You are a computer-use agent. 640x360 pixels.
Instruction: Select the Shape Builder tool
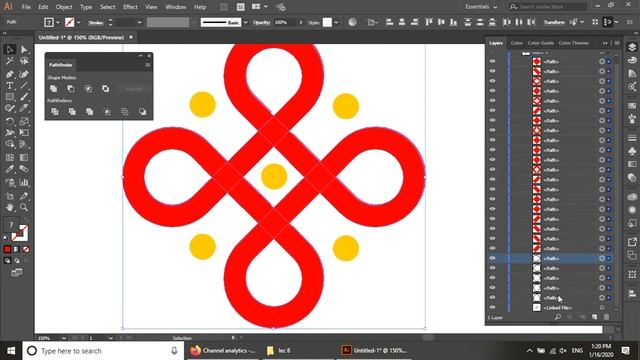coord(9,144)
